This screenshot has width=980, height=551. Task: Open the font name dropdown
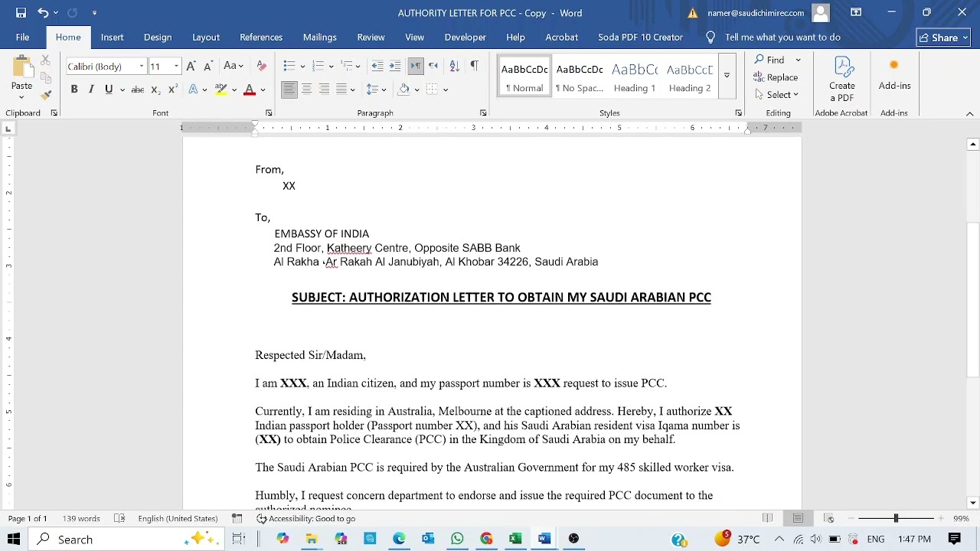pos(142,67)
